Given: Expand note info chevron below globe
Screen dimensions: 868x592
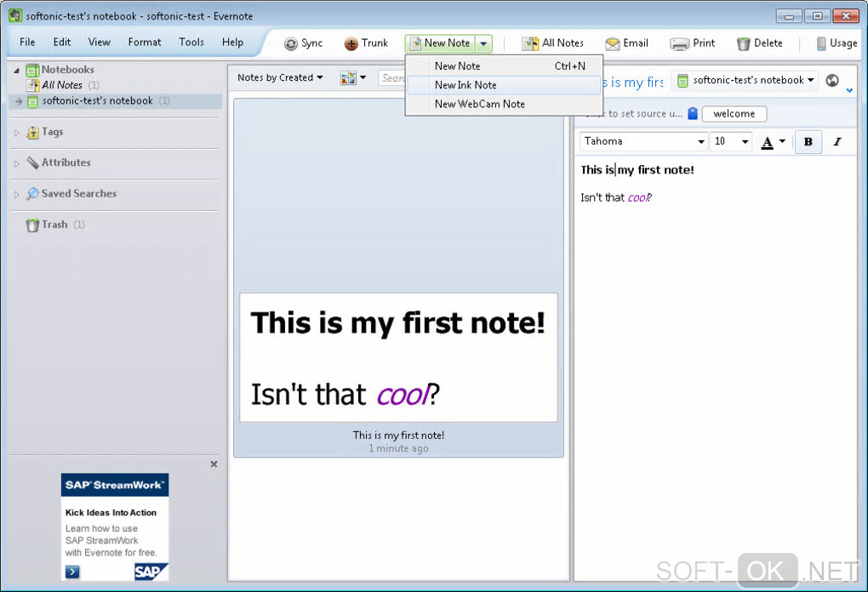Looking at the screenshot, I should [850, 90].
